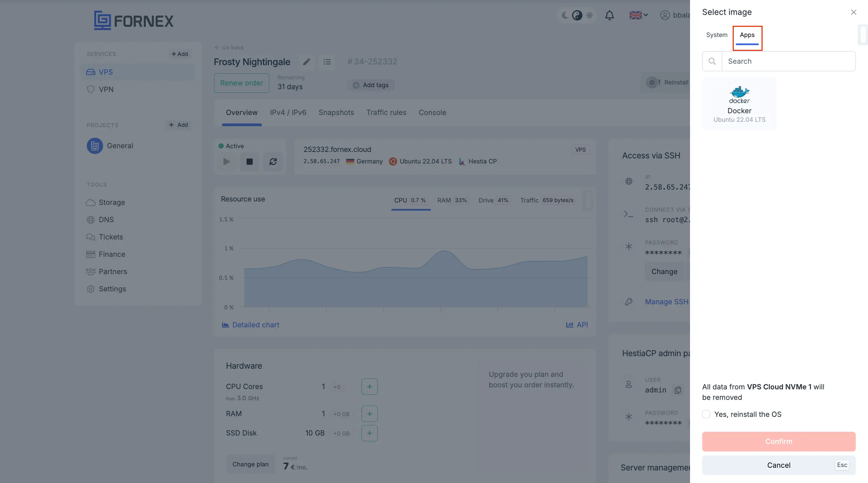Click the Cancel button
Image resolution: width=868 pixels, height=483 pixels.
click(779, 465)
